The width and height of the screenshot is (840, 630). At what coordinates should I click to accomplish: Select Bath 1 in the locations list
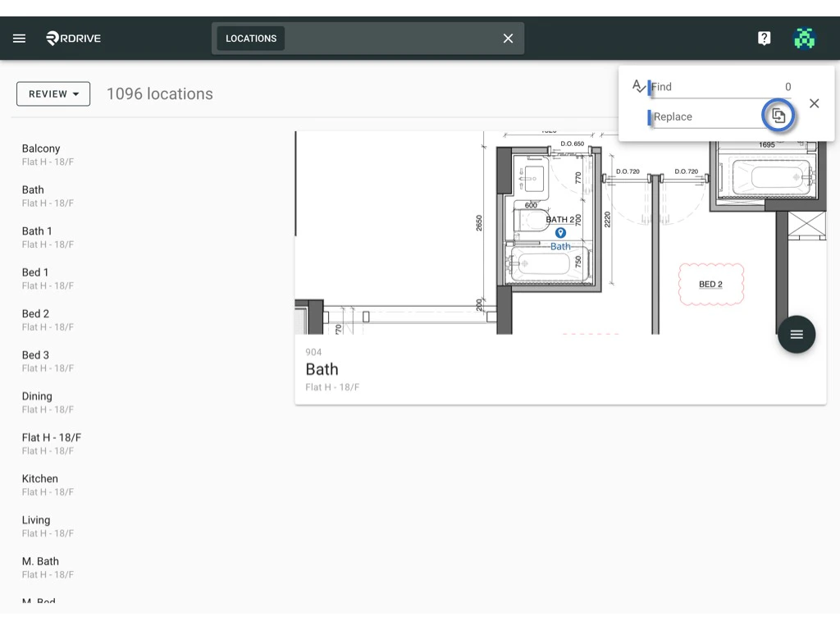coord(48,237)
